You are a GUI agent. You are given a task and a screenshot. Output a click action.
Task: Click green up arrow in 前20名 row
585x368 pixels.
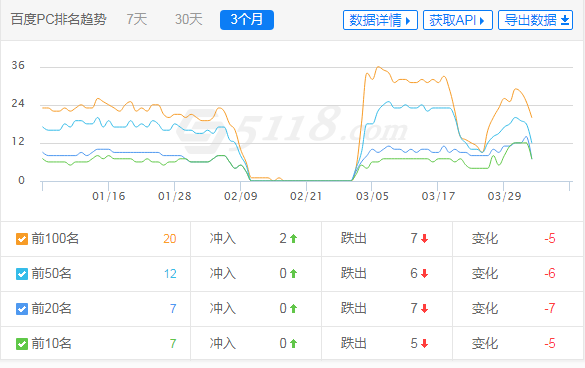[x=293, y=309]
